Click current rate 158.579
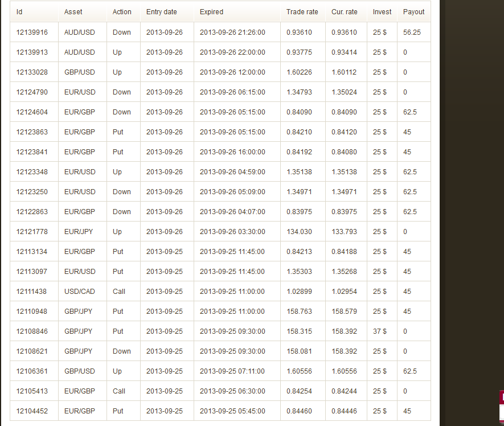The width and height of the screenshot is (504, 426). pyautogui.click(x=344, y=311)
